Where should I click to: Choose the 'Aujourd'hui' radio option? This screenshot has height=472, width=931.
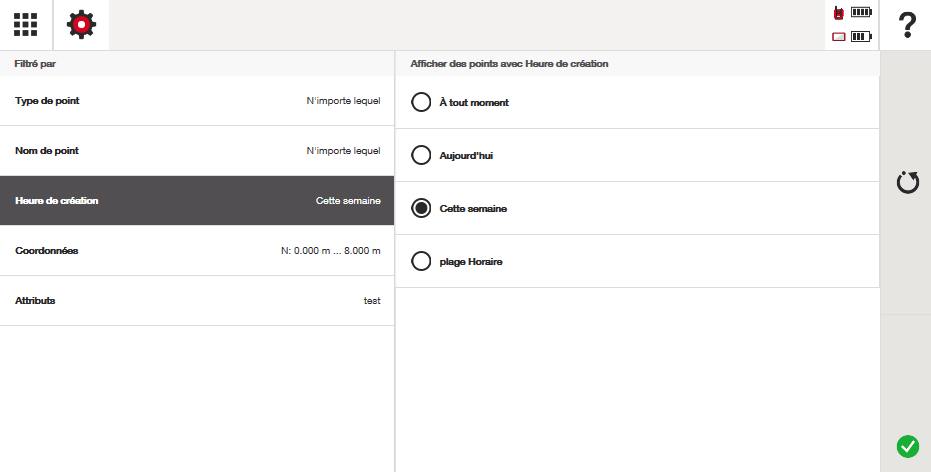(421, 155)
